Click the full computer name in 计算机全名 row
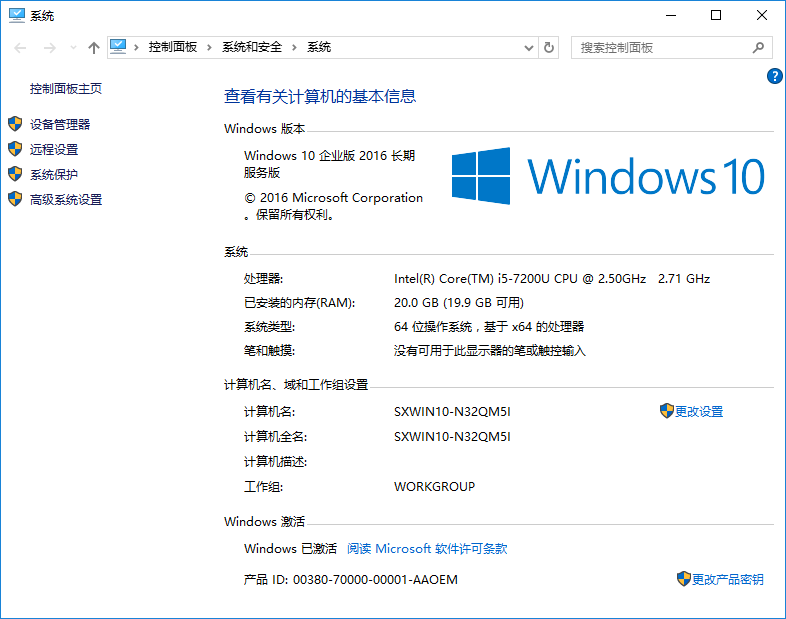Screen dimensions: 786x619 (x=452, y=437)
